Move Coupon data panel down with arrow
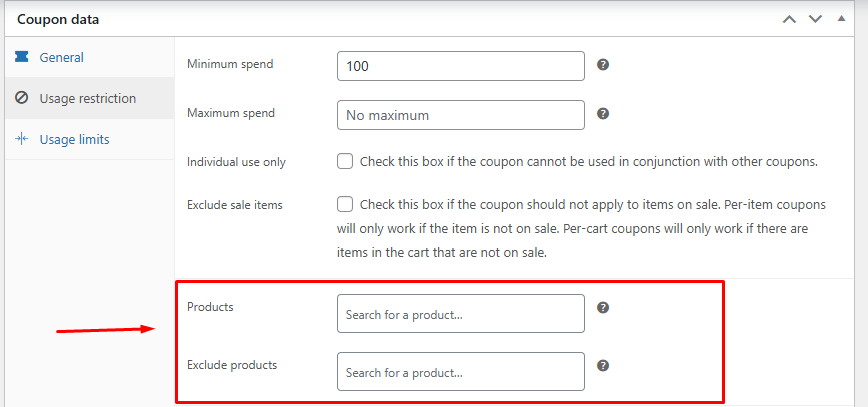The height and width of the screenshot is (407, 868). pyautogui.click(x=815, y=19)
